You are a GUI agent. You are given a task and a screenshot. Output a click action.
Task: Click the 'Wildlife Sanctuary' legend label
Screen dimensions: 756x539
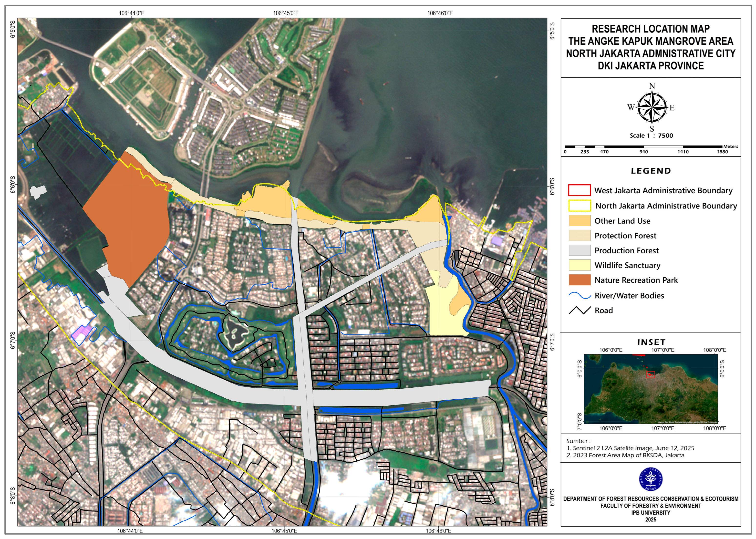[627, 265]
